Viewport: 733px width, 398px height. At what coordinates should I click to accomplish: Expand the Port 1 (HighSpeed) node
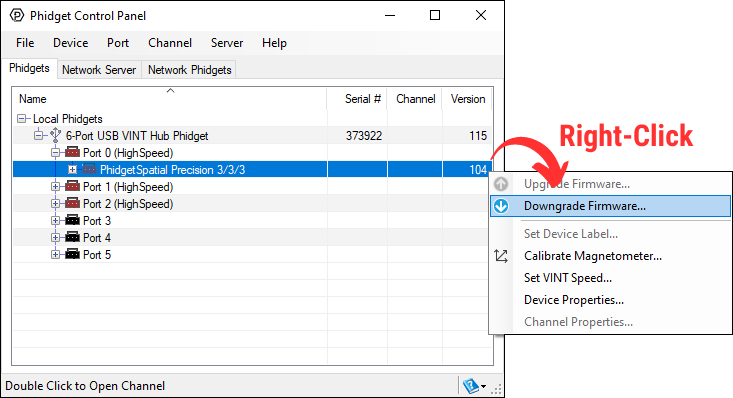pyautogui.click(x=55, y=187)
